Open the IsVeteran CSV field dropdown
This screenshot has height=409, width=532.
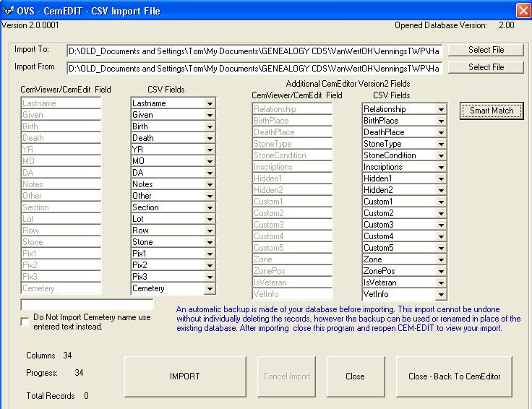coord(441,283)
